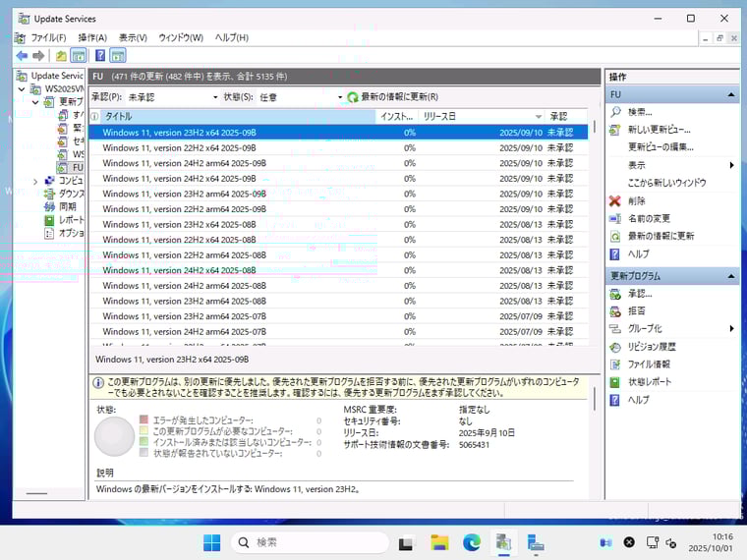747x560 pixels.
Task: Click the toolbar help icon
Action: [99, 56]
